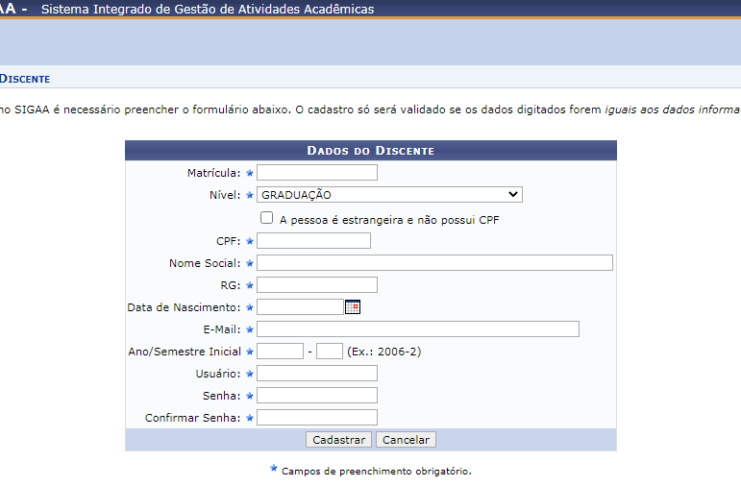Select the initial year input box
This screenshot has width=741, height=486.
click(280, 351)
